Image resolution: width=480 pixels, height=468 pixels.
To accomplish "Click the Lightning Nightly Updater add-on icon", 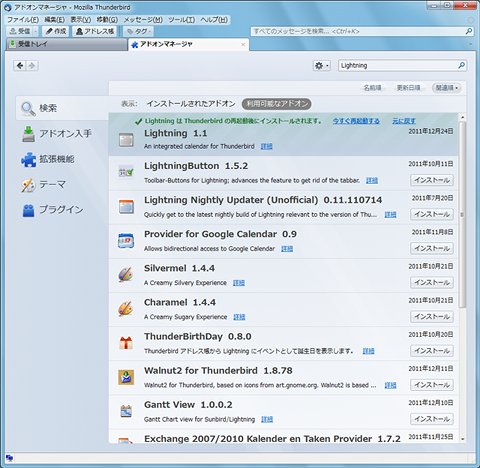I will tap(126, 207).
